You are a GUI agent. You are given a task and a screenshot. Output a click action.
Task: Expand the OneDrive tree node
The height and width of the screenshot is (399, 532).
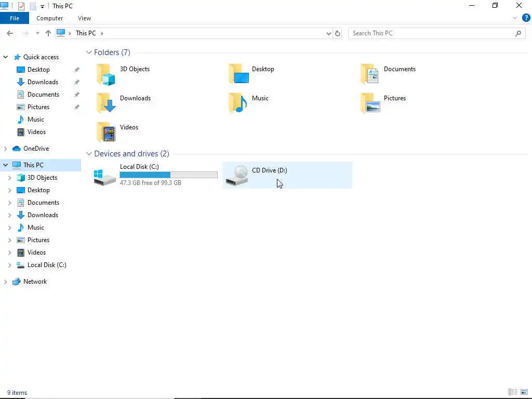[x=5, y=149]
